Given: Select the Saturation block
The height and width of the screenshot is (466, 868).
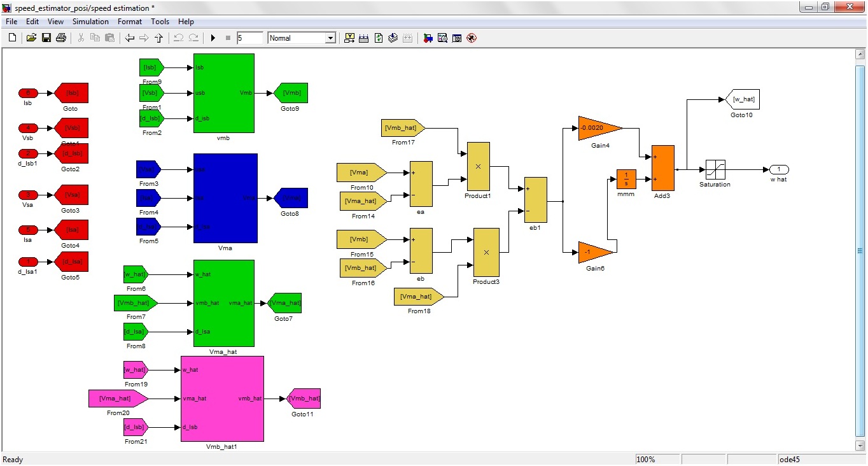Looking at the screenshot, I should point(714,169).
